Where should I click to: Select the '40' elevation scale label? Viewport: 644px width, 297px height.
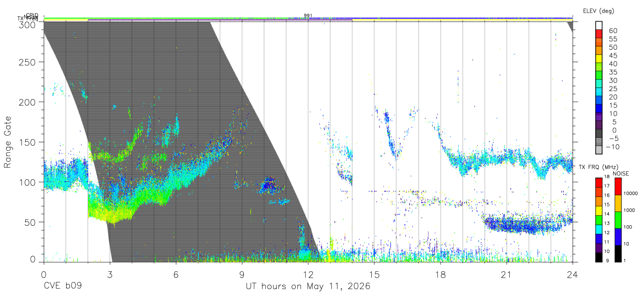(613, 64)
